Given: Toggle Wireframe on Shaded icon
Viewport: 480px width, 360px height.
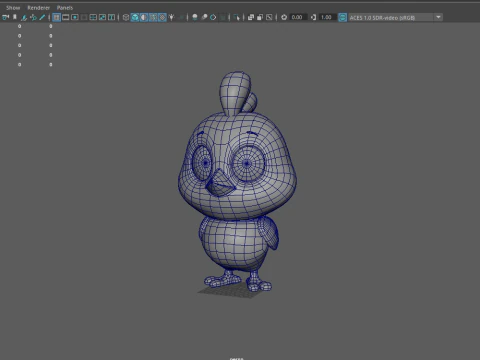Looking at the screenshot, I should click(153, 17).
